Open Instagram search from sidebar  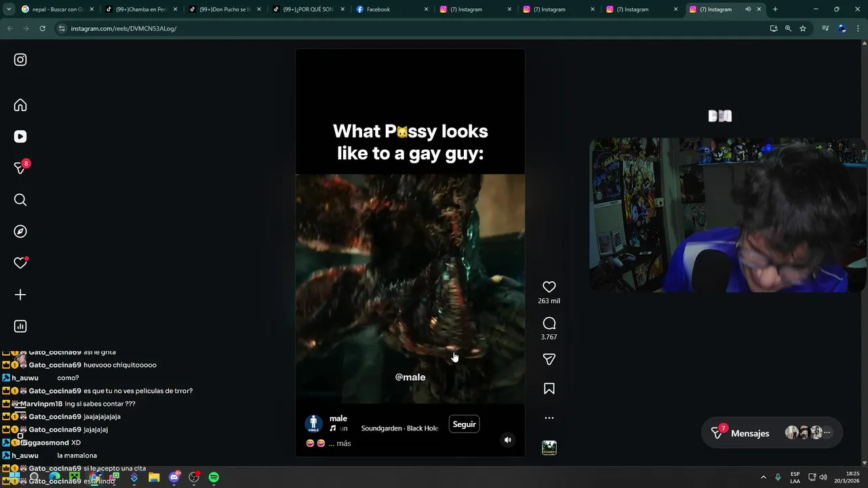click(20, 200)
